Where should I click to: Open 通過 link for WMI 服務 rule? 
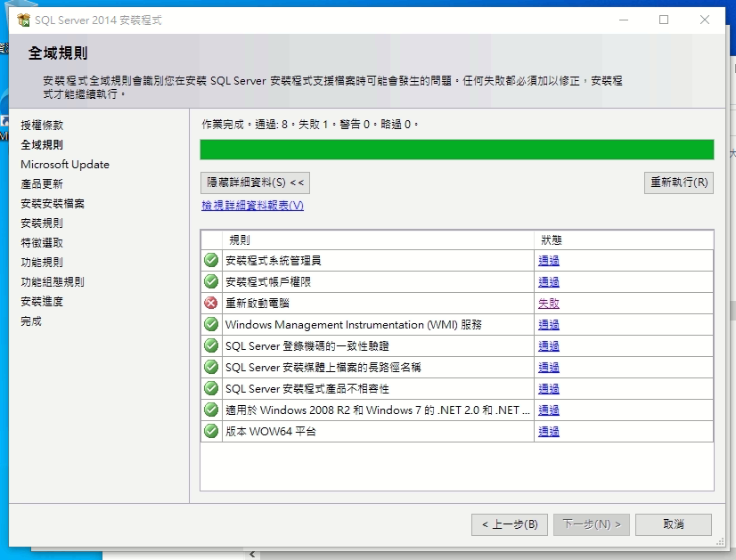pos(548,325)
